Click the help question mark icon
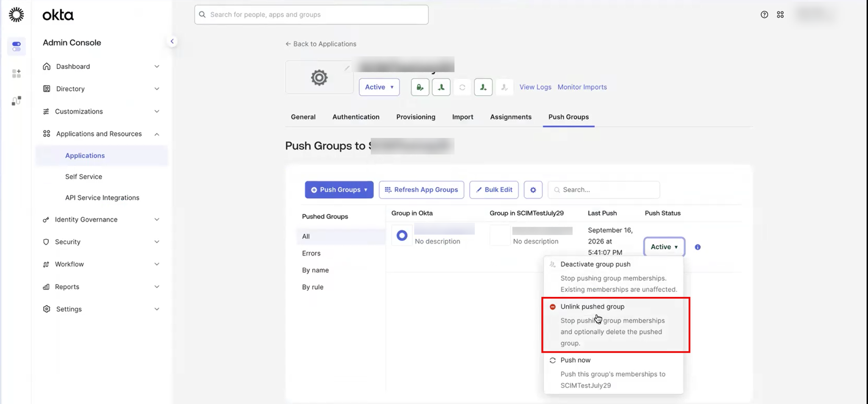Screen dimensions: 868x404 click(764, 14)
